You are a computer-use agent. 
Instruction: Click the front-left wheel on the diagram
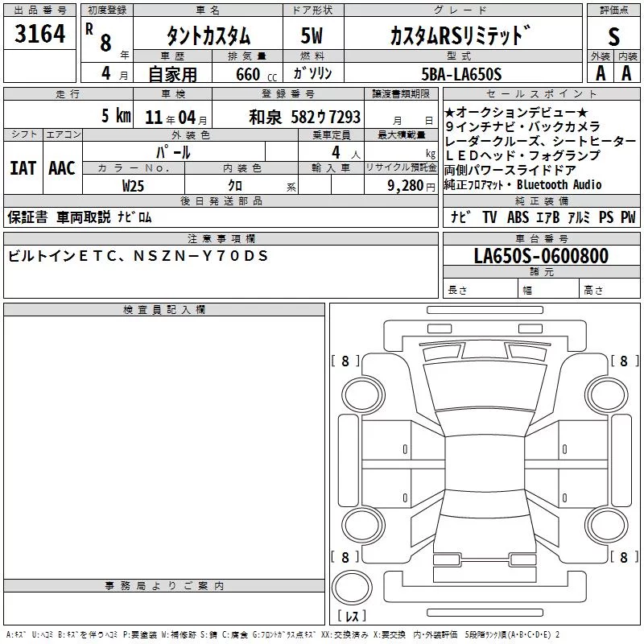(363, 395)
